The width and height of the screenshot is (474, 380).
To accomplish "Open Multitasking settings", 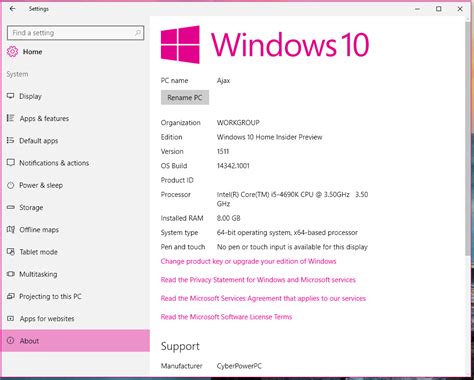I will 75,274.
